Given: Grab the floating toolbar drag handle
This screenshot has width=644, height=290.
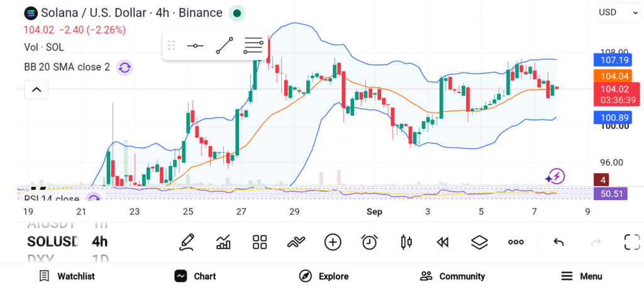Looking at the screenshot, I should tap(171, 45).
